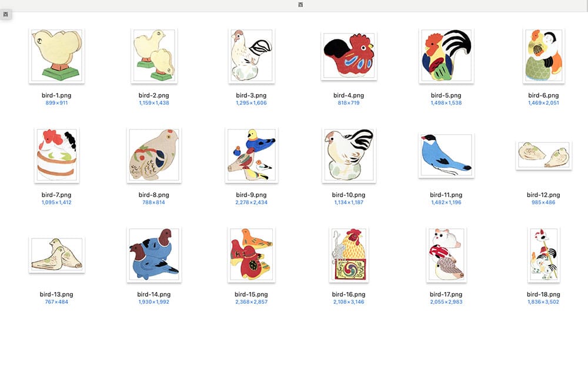
Task: Select the bird-1.png yellow chick thumbnail
Action: (x=56, y=55)
